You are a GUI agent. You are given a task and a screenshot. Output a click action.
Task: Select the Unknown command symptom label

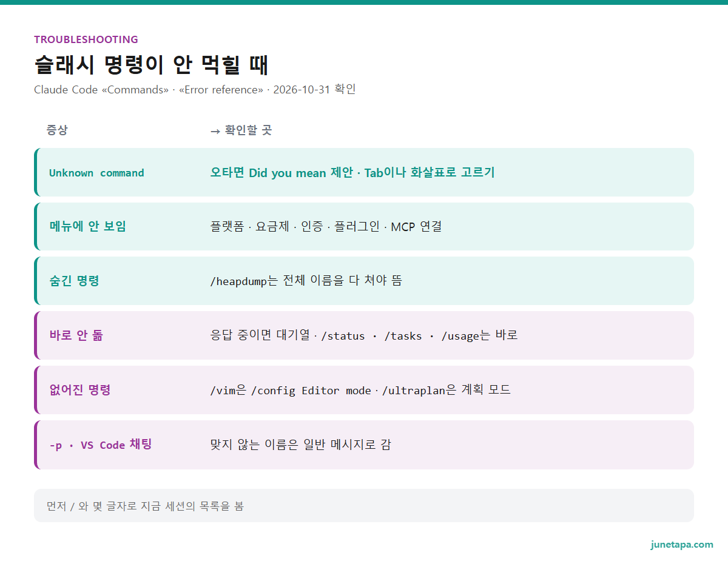[96, 173]
